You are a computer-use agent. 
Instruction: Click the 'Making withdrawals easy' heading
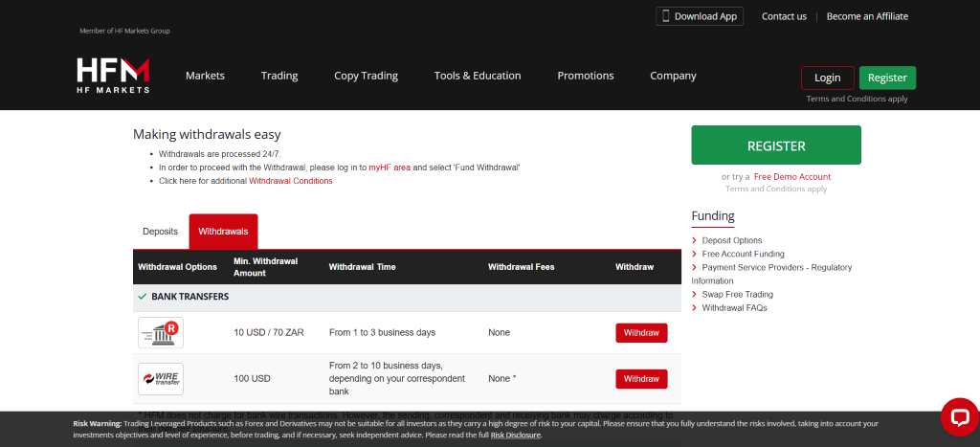(x=207, y=134)
